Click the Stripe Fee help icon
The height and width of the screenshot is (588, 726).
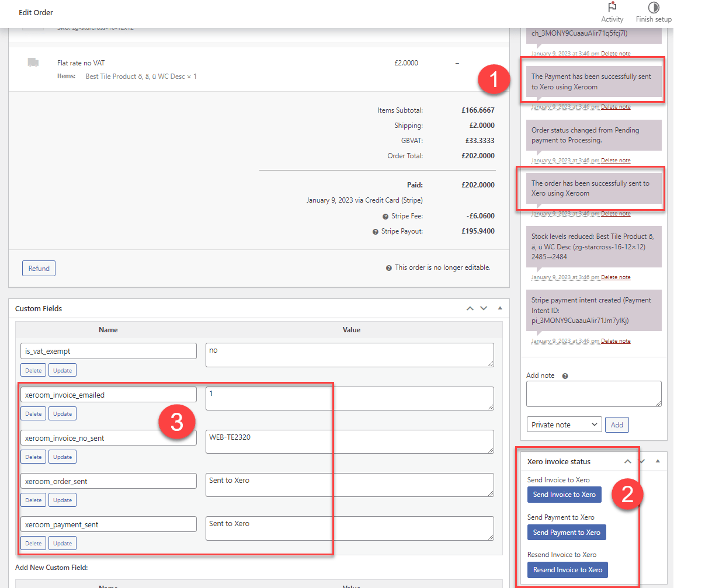tap(385, 217)
